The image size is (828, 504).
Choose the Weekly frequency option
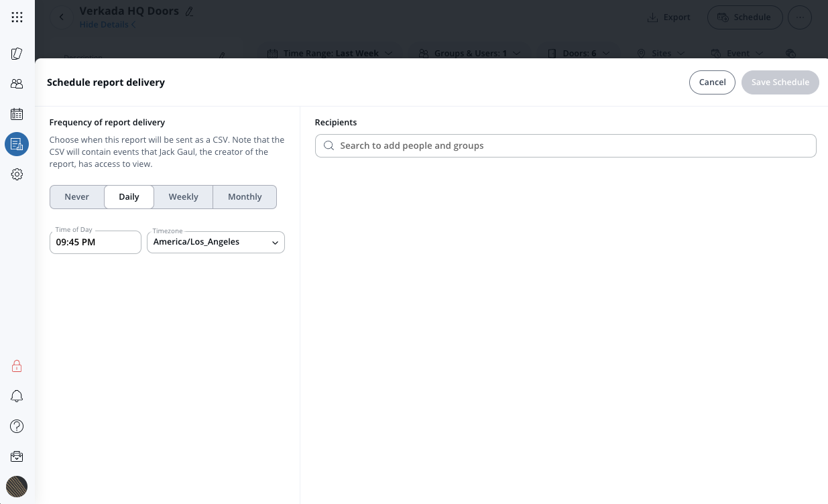pos(183,197)
